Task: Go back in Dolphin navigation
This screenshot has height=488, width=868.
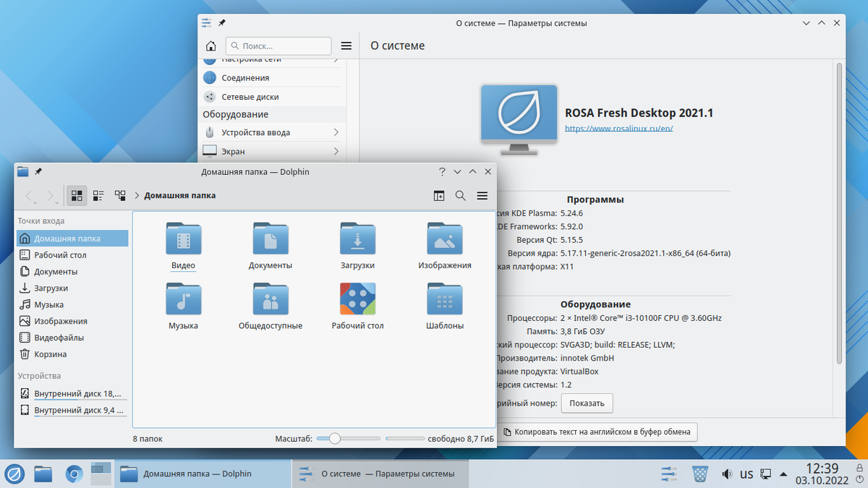Action: pos(30,195)
